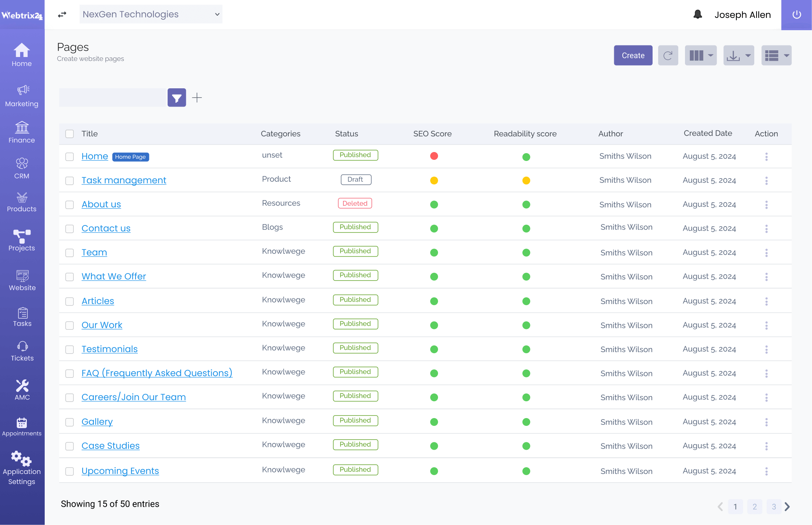Viewport: 812px width, 525px height.
Task: Click the power logout icon
Action: (797, 15)
